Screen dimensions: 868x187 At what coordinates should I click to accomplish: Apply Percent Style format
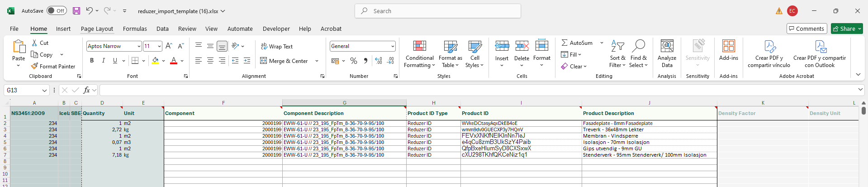[354, 61]
